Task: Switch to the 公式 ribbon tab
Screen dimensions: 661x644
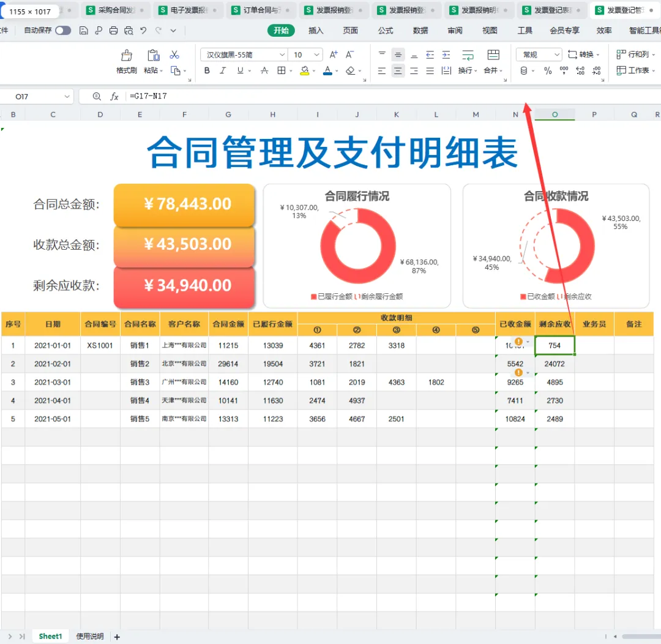Action: [386, 31]
